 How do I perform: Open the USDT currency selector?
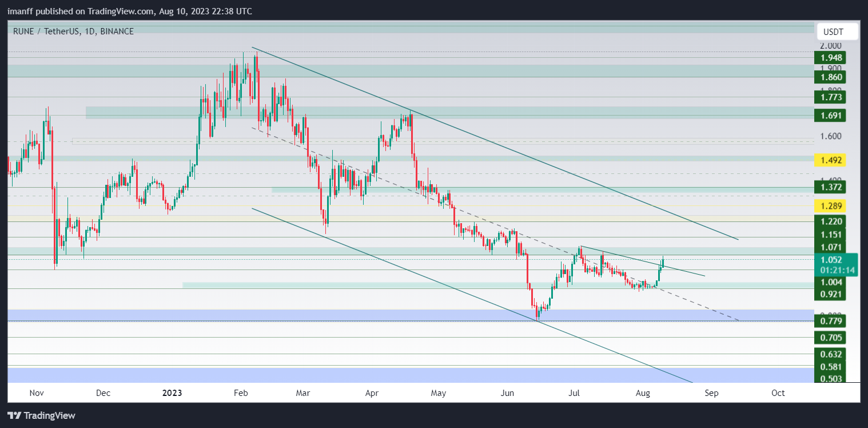coord(838,31)
